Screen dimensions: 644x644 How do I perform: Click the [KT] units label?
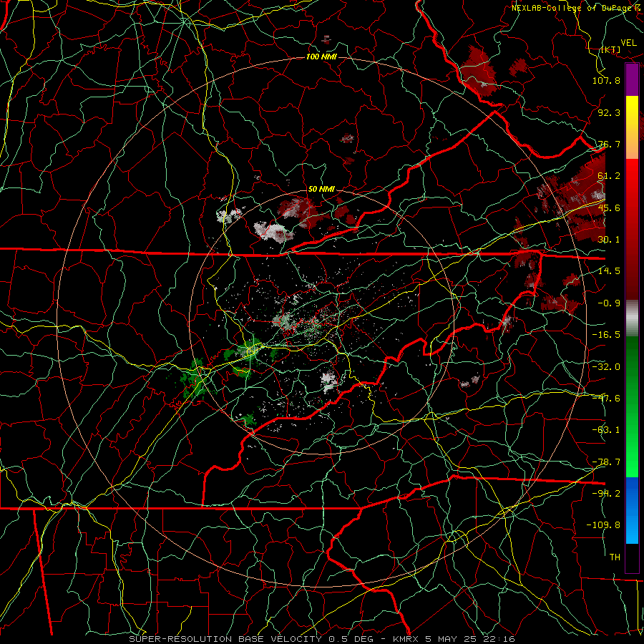[x=610, y=49]
